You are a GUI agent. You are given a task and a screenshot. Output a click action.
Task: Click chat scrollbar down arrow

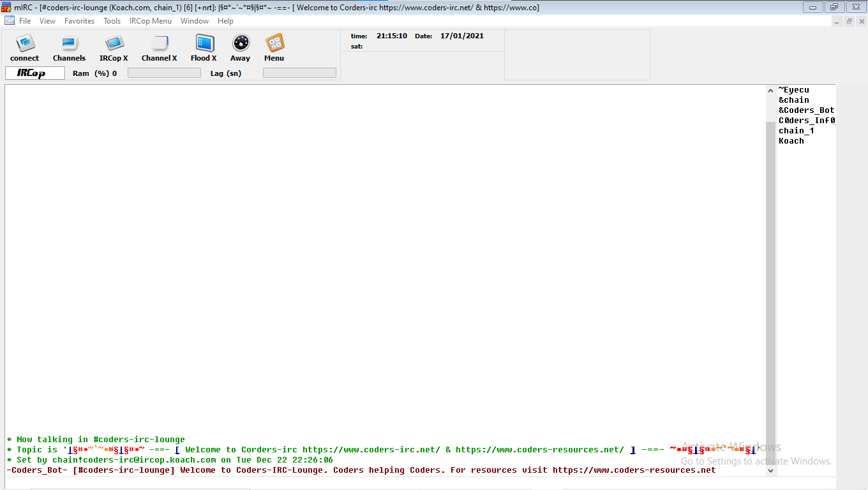[770, 470]
